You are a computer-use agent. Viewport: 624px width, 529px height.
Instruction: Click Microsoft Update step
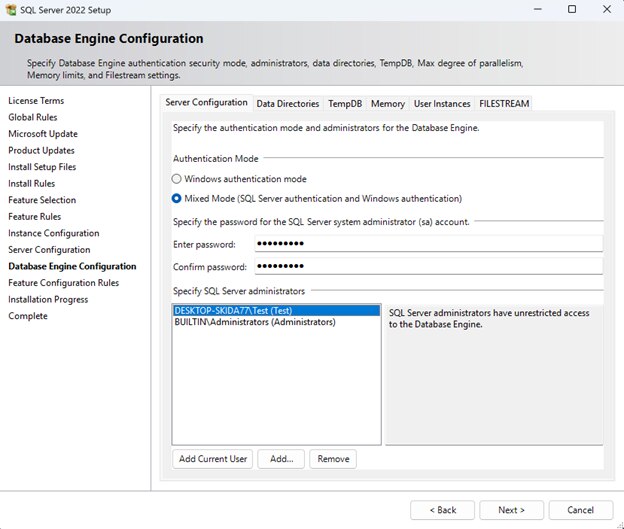43,134
